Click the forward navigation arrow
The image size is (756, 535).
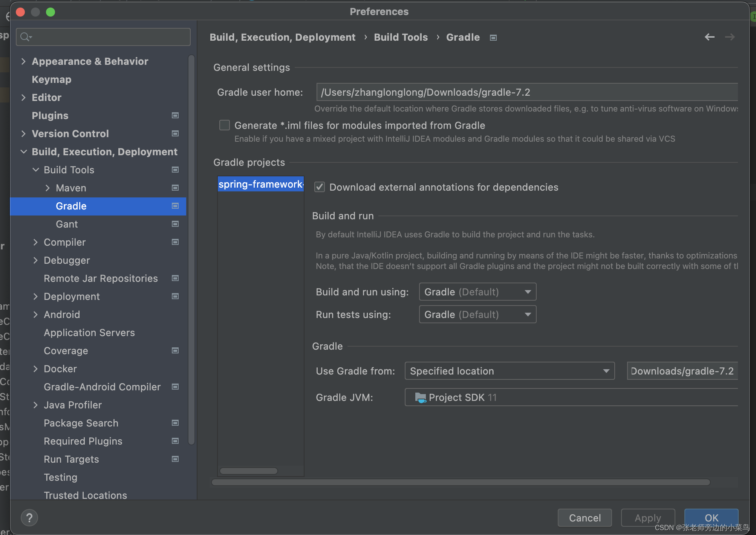pyautogui.click(x=730, y=37)
